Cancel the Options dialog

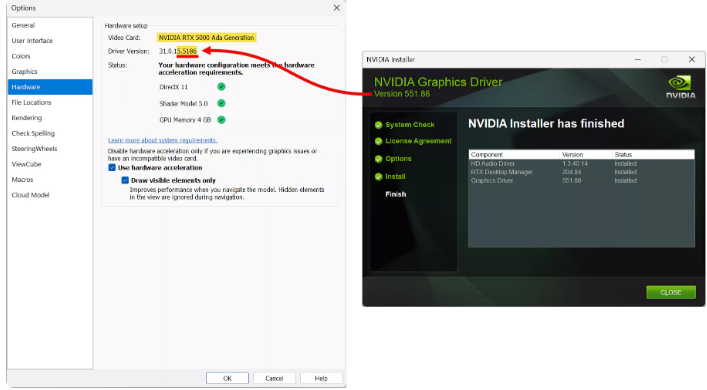pos(274,378)
